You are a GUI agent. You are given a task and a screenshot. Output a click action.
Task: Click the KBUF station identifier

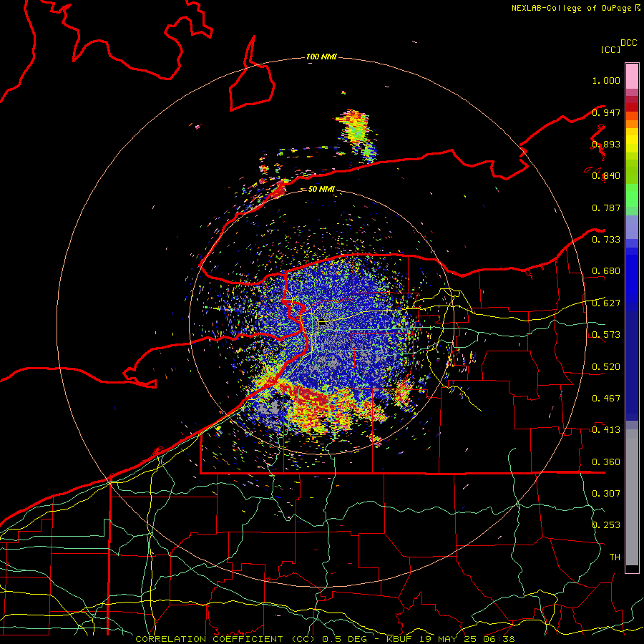click(x=401, y=639)
